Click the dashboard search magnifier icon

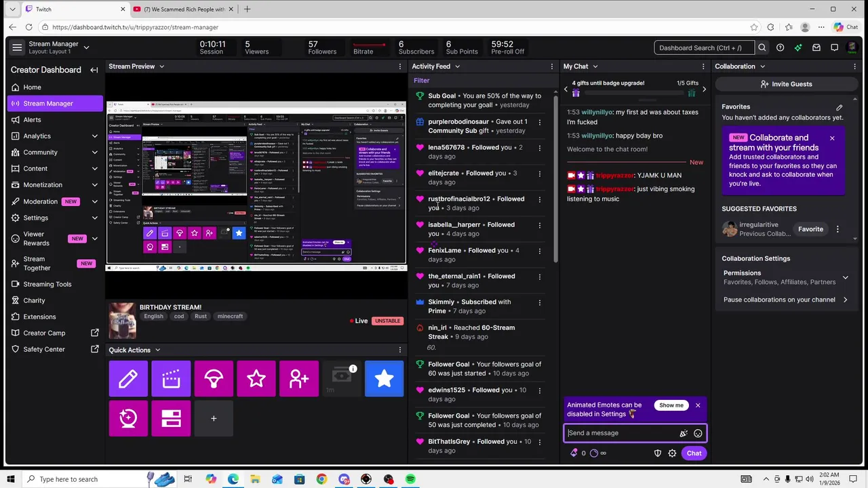[762, 47]
